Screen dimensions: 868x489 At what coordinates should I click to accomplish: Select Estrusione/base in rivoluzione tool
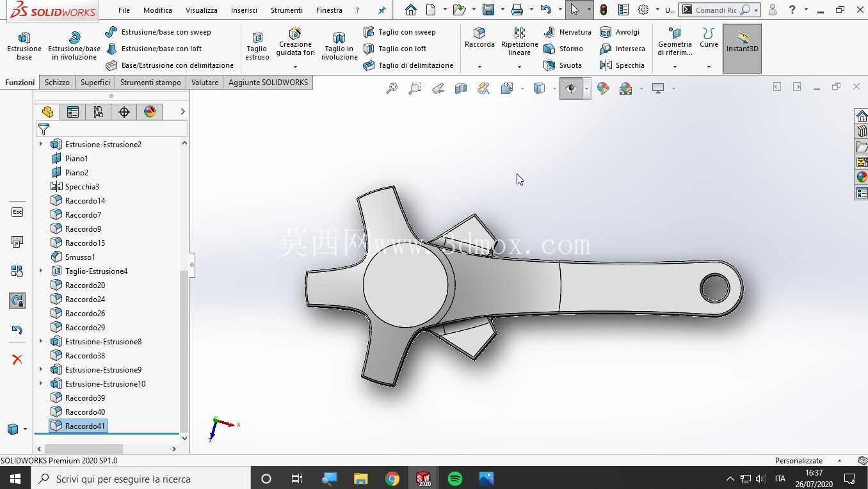[x=74, y=45]
